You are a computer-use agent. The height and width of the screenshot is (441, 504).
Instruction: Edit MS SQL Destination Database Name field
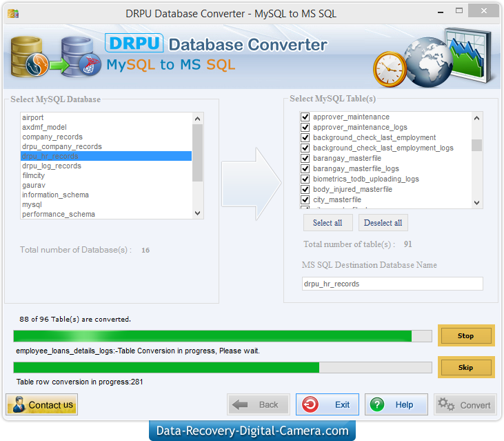tap(392, 284)
